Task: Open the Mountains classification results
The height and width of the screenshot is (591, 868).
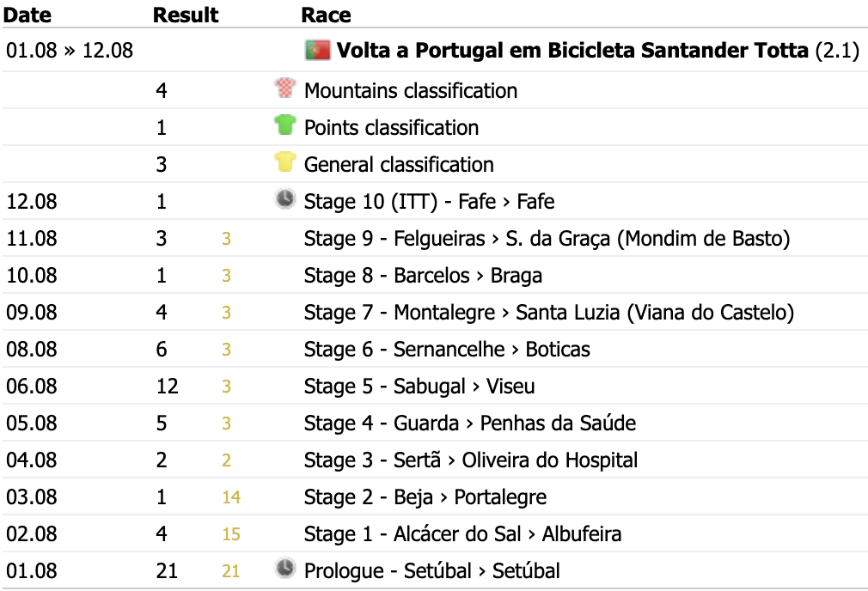Action: [411, 91]
